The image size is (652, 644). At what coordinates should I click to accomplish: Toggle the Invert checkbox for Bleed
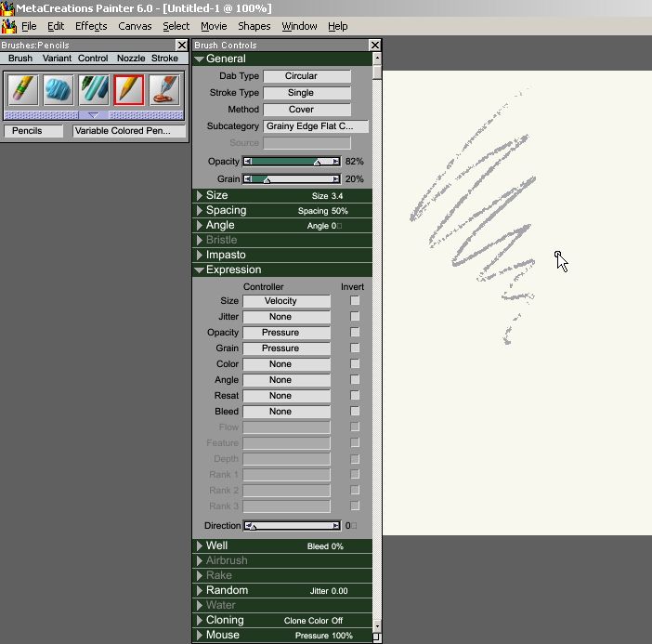[355, 412]
